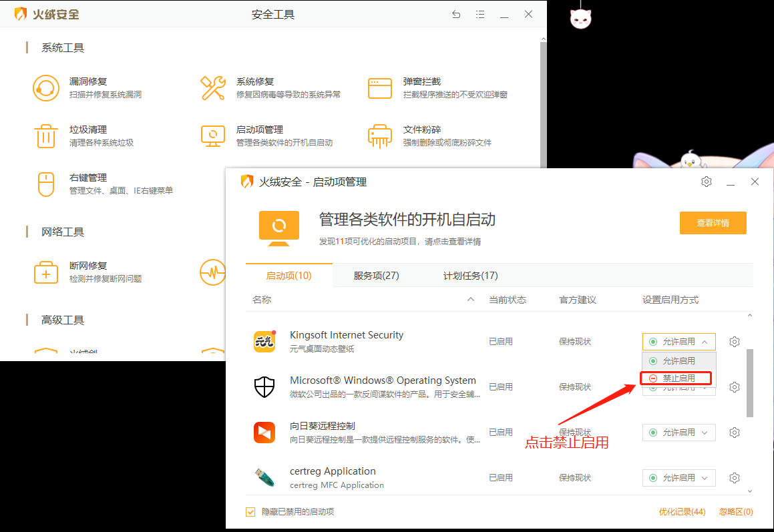Image resolution: width=774 pixels, height=532 pixels.
Task: Switch to the 计划任务(17) tab
Action: pos(470,276)
